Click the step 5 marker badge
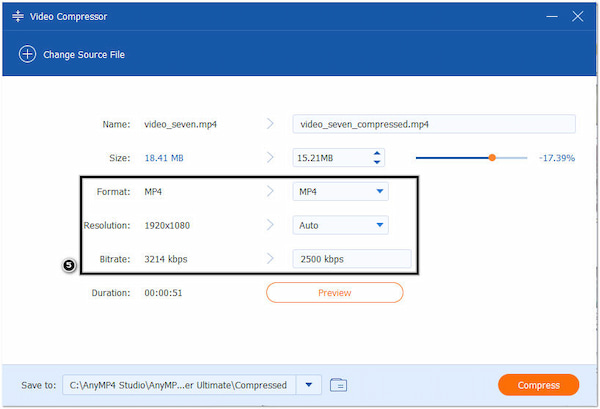 pyautogui.click(x=69, y=266)
